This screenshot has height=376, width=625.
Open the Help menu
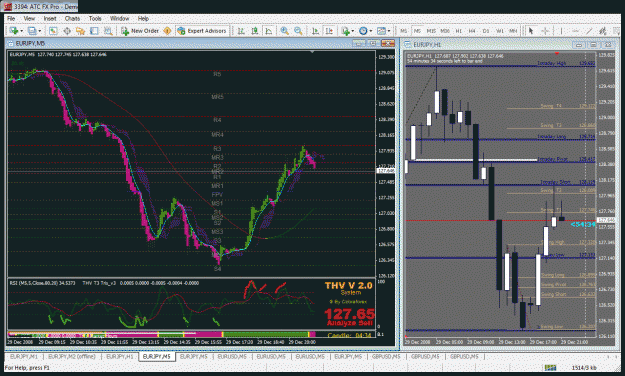point(143,18)
